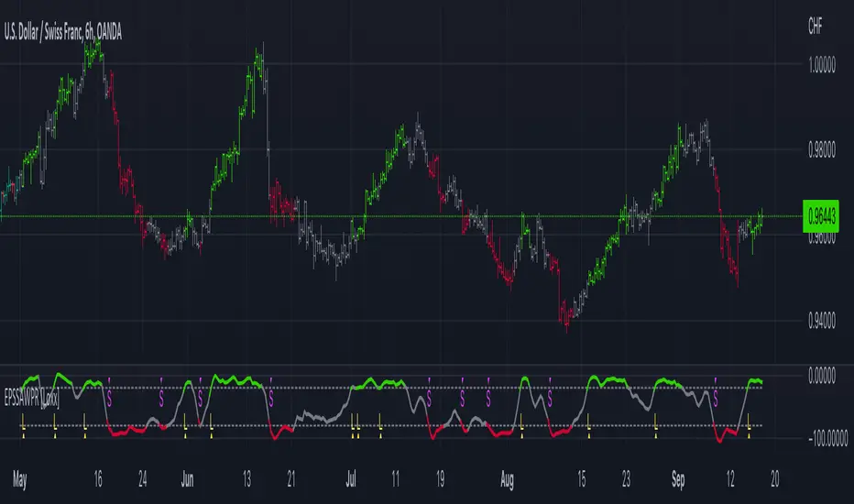This screenshot has width=854, height=504.
Task: Open the EPSSAWPR [Loxx] indicator label
Action: tap(31, 399)
